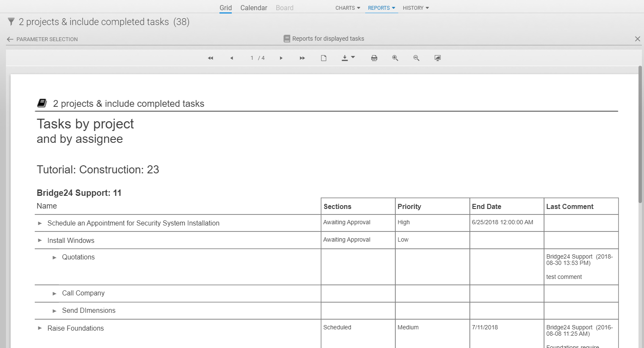The height and width of the screenshot is (348, 644).
Task: Click '2 projects & include completed tasks (38)' filter title
Action: pos(104,22)
